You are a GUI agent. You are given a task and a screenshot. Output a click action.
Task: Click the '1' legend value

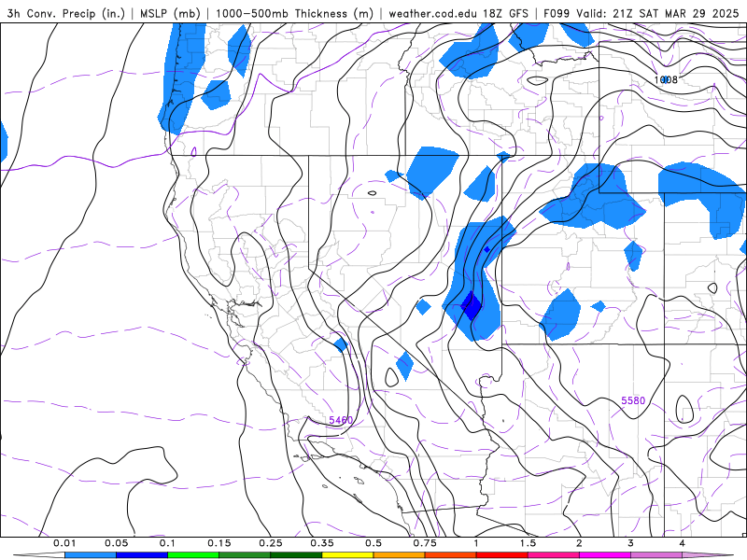(x=476, y=543)
